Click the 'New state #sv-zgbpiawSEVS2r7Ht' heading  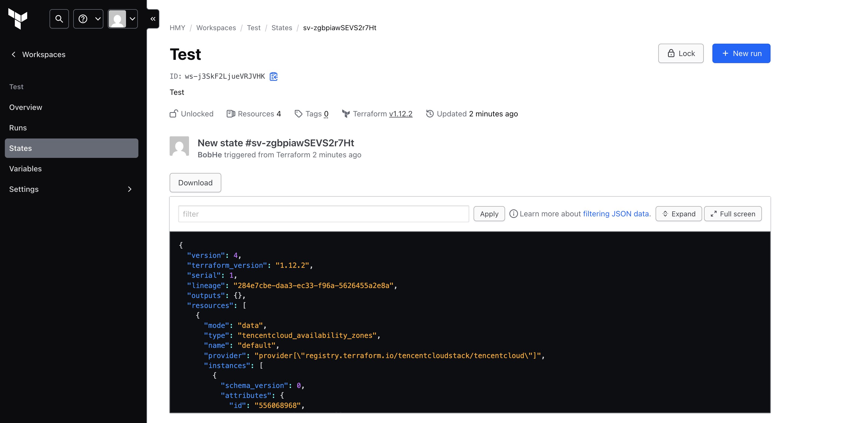coord(276,143)
